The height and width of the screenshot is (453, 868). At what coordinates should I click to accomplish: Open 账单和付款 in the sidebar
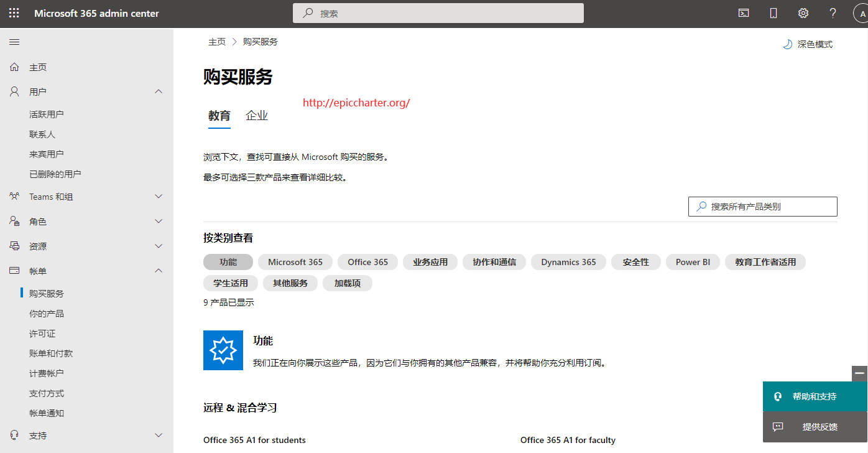tap(51, 353)
